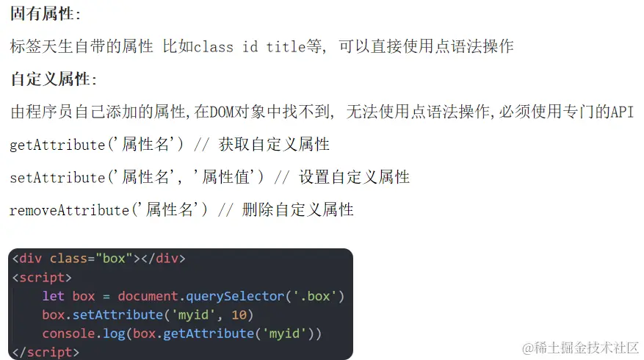Click the setAttribute('属性名', '属性值') line
This screenshot has width=644, height=360.
click(209, 177)
